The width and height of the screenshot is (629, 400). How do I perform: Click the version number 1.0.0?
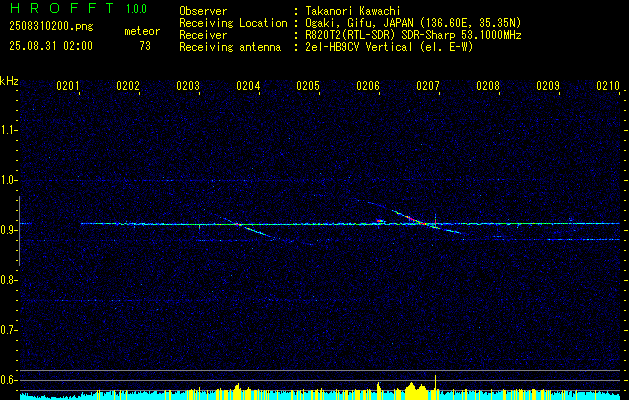(136, 8)
